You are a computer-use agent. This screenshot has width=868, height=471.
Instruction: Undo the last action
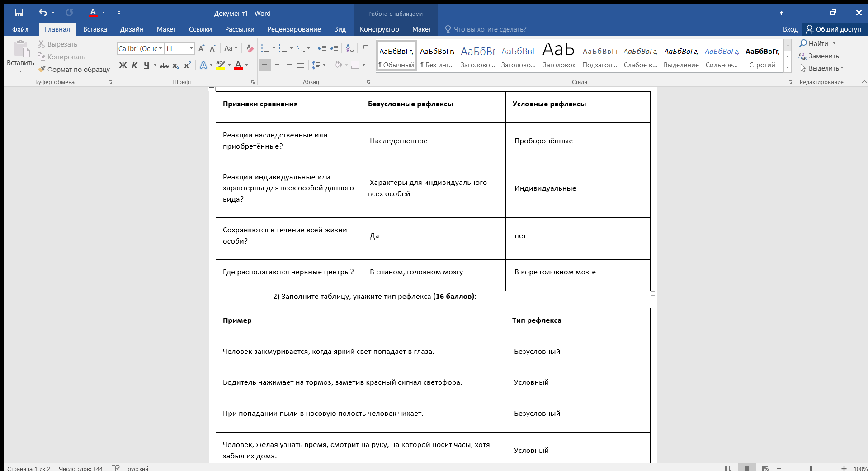point(43,13)
